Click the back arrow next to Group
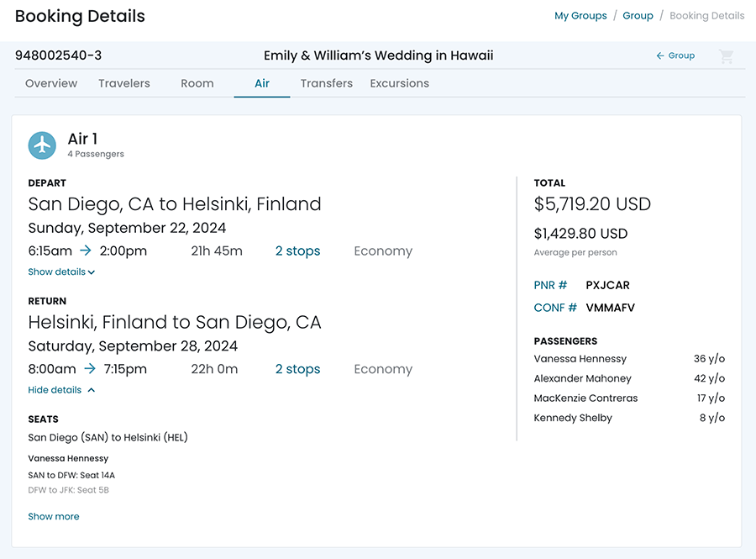The width and height of the screenshot is (756, 559). point(660,56)
